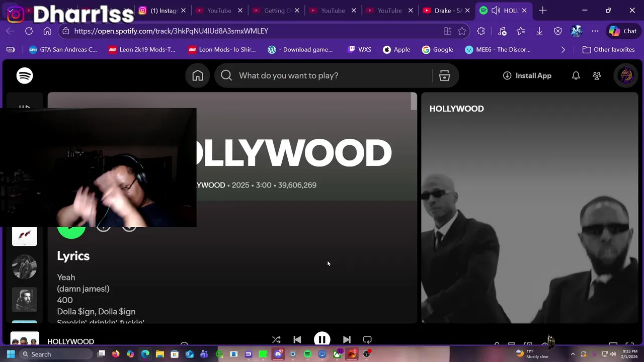Toggle repeat in the player bar
Screen dimensions: 644x362
point(367,340)
